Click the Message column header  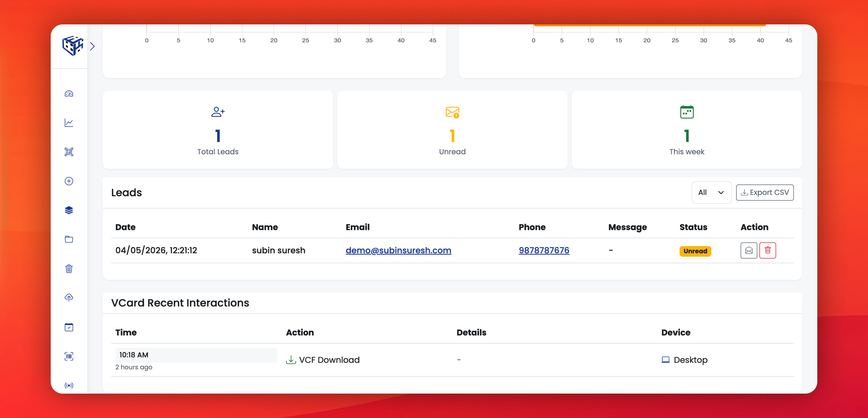click(627, 227)
